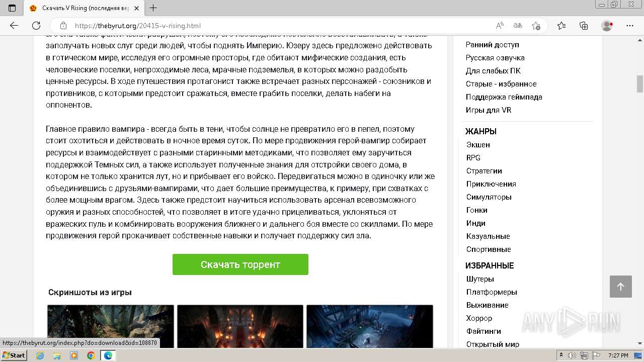
Task: Open the Поддержка геймпада category
Action: click(x=504, y=97)
